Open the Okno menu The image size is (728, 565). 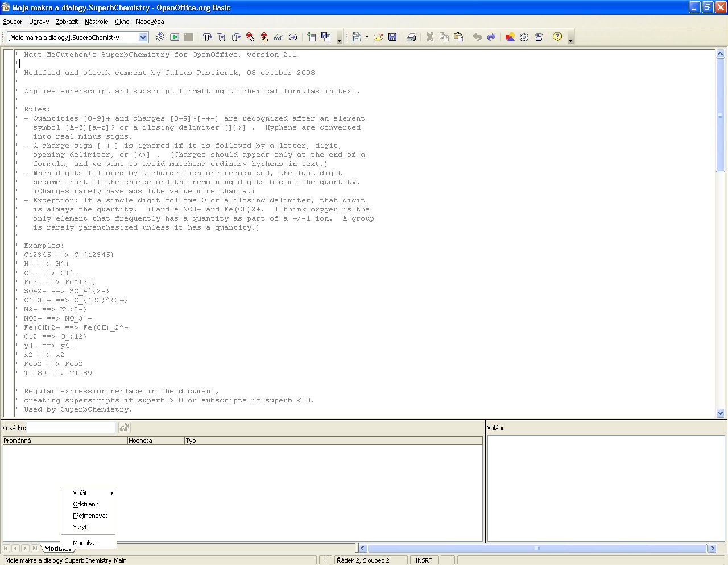coord(122,22)
